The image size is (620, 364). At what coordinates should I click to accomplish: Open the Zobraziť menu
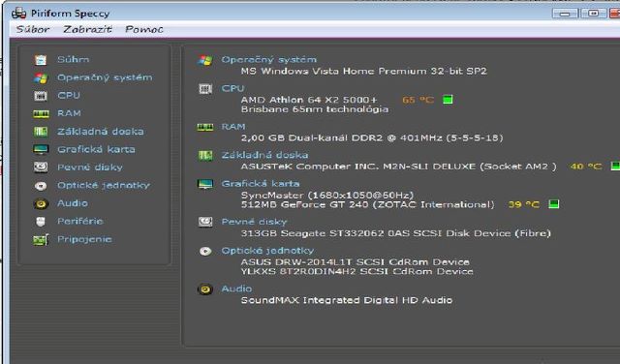[87, 29]
